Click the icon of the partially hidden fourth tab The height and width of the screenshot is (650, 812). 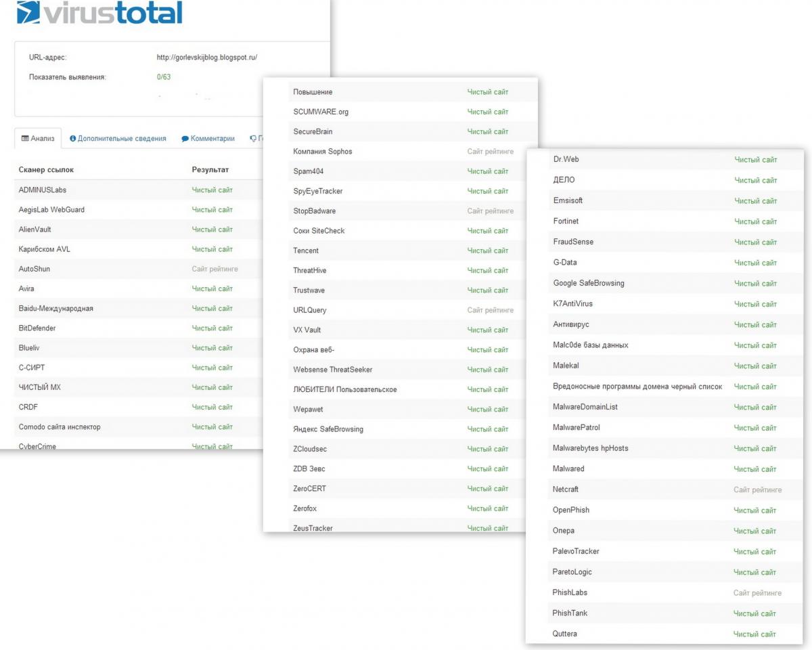(x=253, y=138)
